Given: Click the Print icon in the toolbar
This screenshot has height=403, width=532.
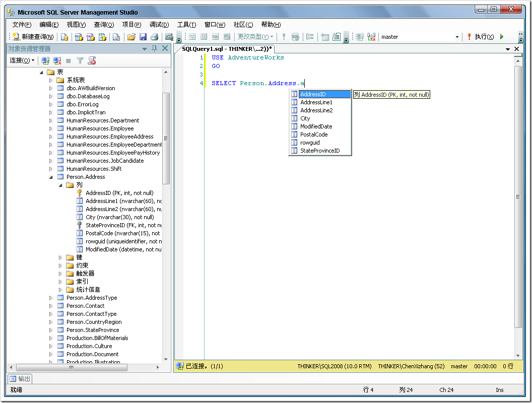Looking at the screenshot, I should point(154,37).
